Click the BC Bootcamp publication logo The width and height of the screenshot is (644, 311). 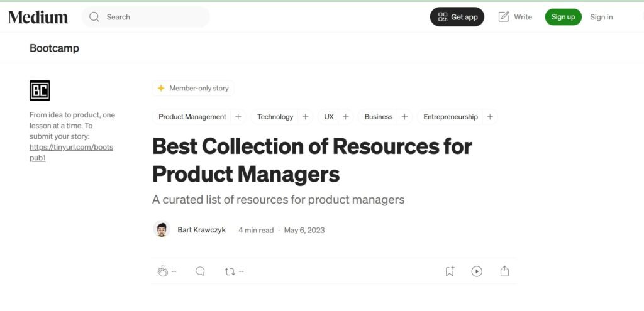click(x=40, y=90)
